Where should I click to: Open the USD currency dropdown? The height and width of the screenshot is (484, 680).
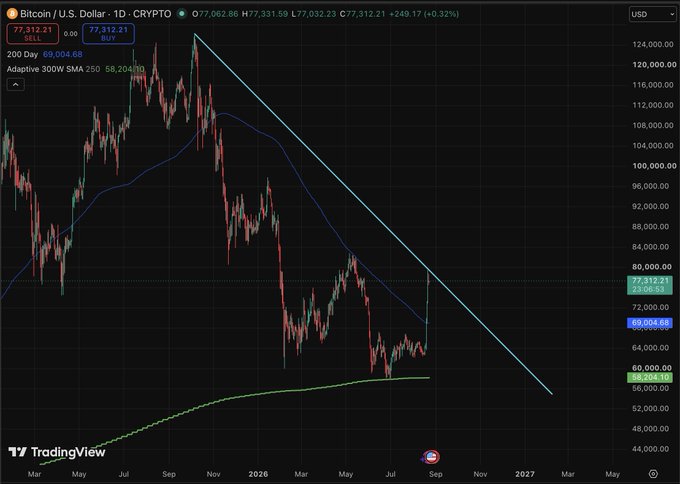(x=652, y=14)
